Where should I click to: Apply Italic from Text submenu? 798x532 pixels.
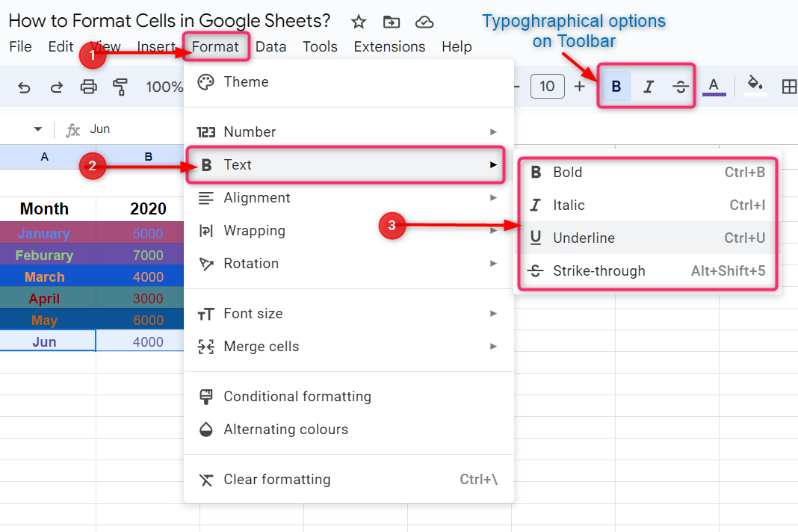[647, 205]
